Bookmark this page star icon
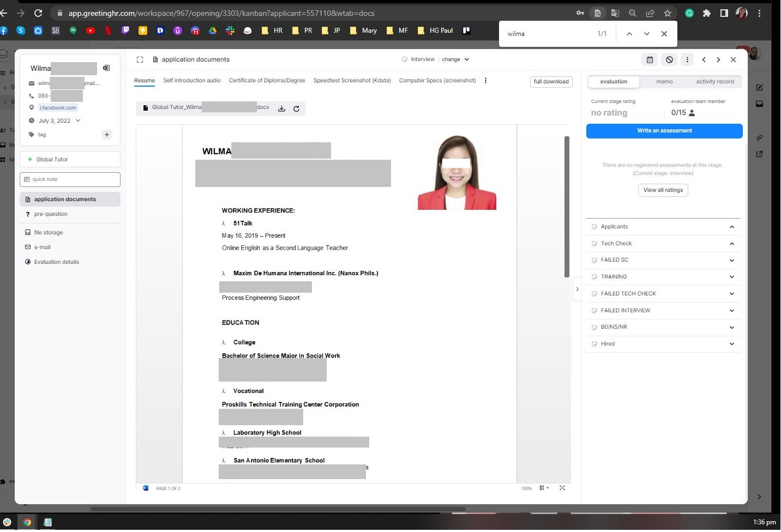Viewport: 781px width, 532px height. point(667,13)
